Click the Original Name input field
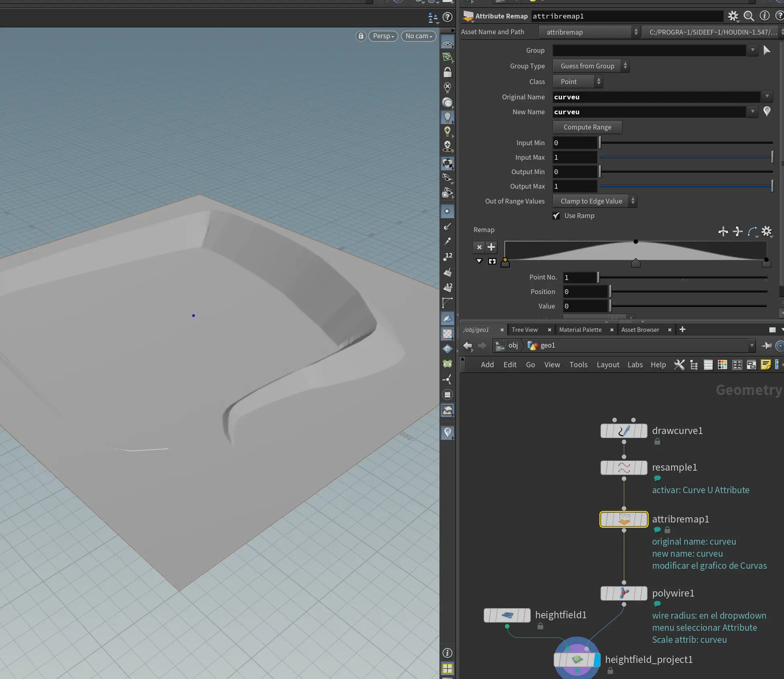784x679 pixels. click(x=657, y=97)
